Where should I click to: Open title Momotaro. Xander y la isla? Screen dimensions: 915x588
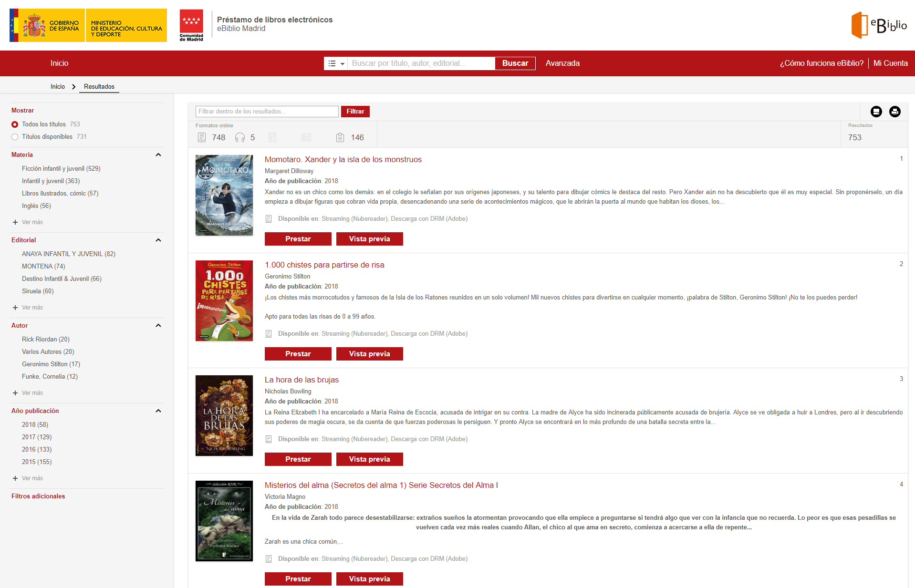tap(343, 159)
